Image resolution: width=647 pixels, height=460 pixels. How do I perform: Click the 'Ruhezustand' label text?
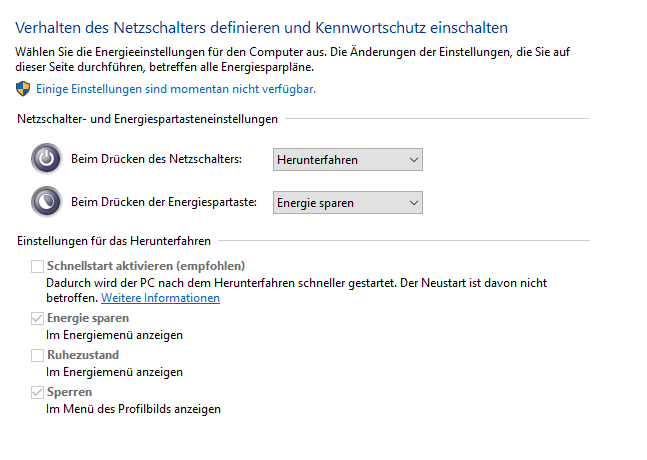pos(83,355)
